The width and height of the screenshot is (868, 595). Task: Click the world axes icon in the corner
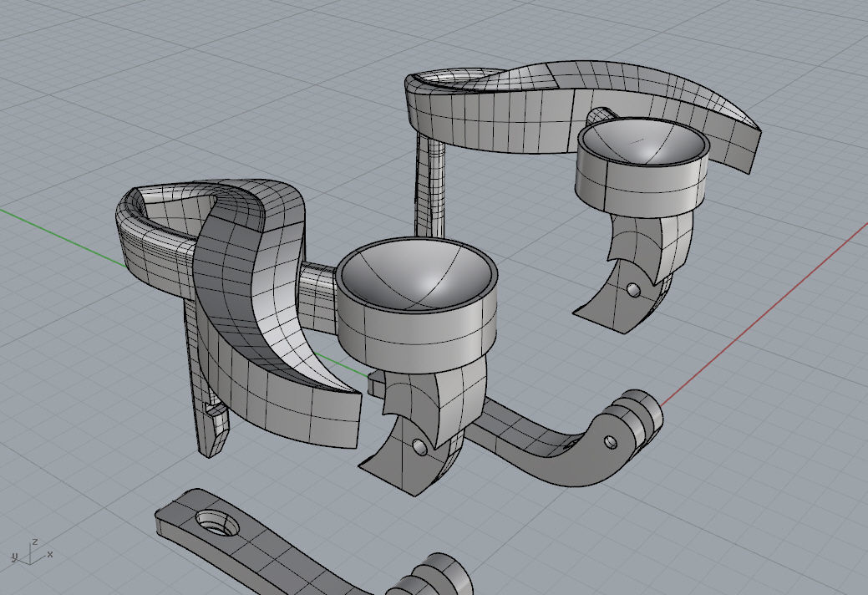[x=32, y=553]
